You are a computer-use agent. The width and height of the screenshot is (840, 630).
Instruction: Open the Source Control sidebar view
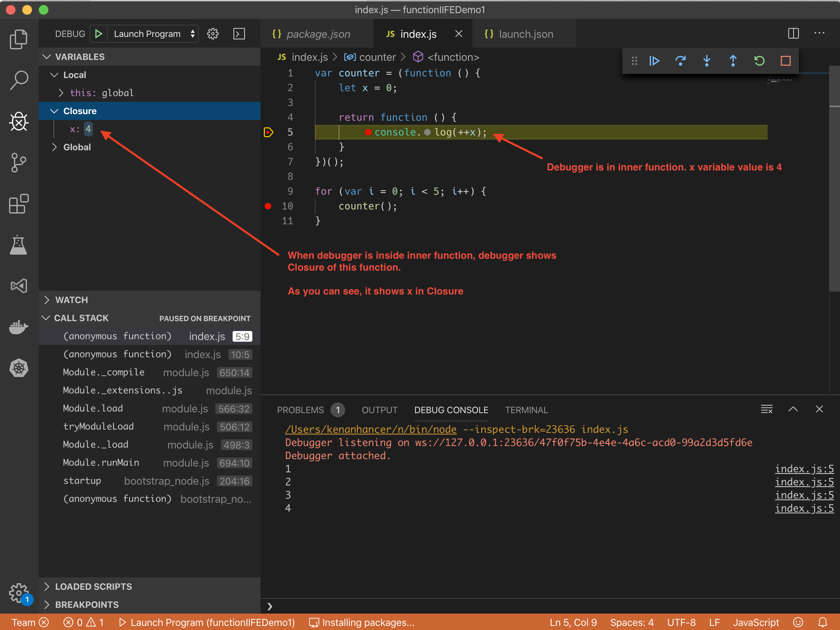coord(18,163)
